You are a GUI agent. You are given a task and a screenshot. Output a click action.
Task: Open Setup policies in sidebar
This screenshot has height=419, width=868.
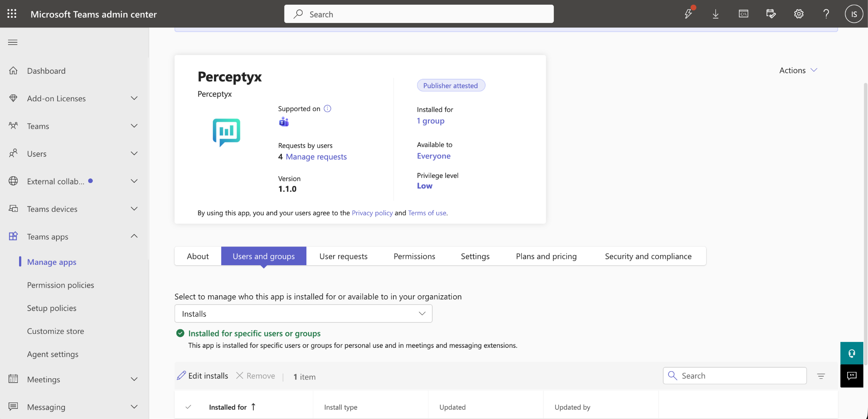pos(52,308)
